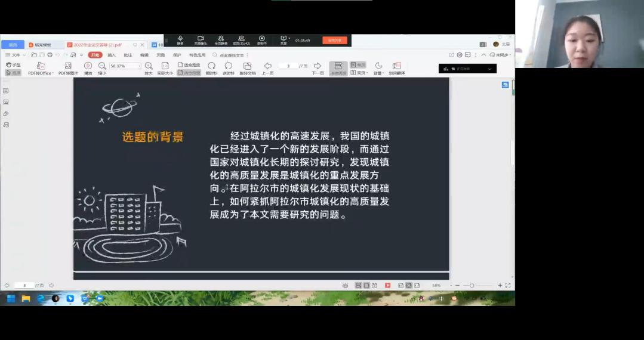Click the 划词翻译 translate icon
This screenshot has width=644, height=340.
(396, 66)
